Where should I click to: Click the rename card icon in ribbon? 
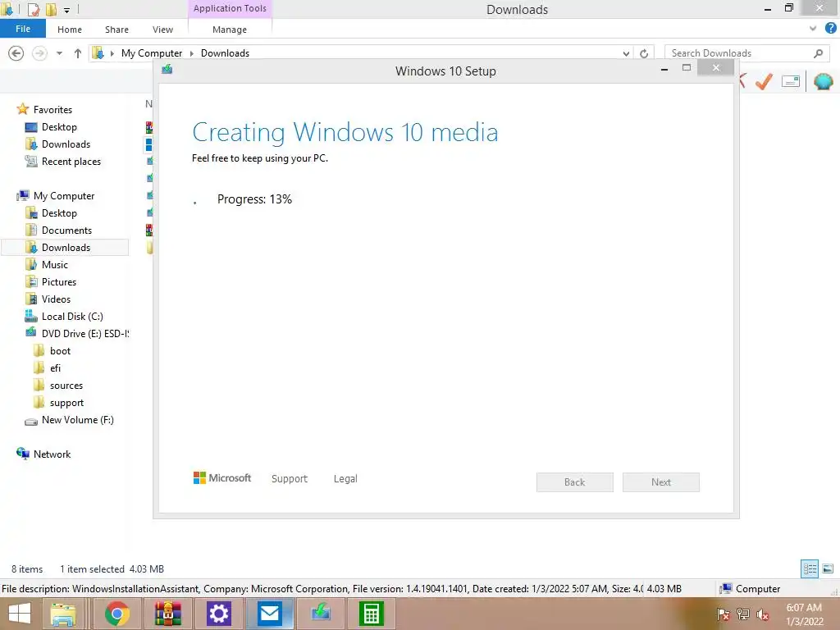(791, 81)
